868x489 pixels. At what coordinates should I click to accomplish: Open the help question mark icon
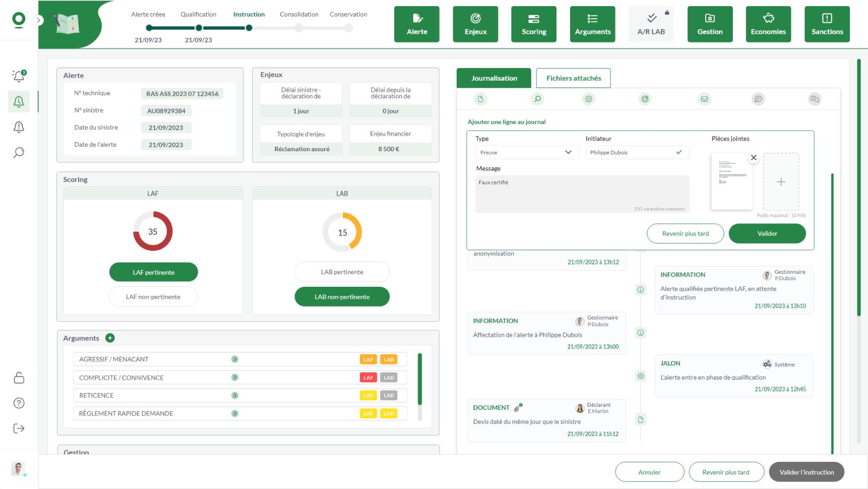pos(19,403)
